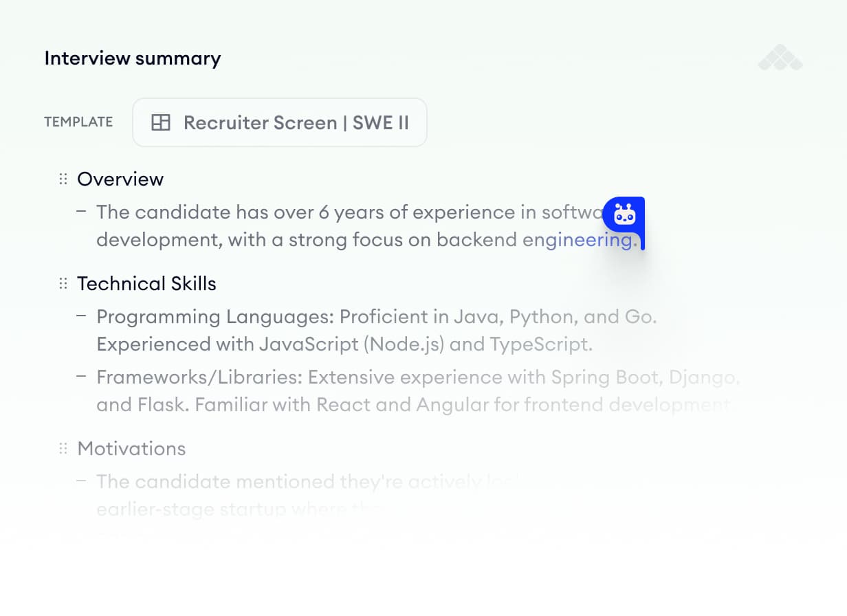Screen dimensions: 847x616
Task: Click the blue AI robot assistant icon
Action: (x=624, y=217)
